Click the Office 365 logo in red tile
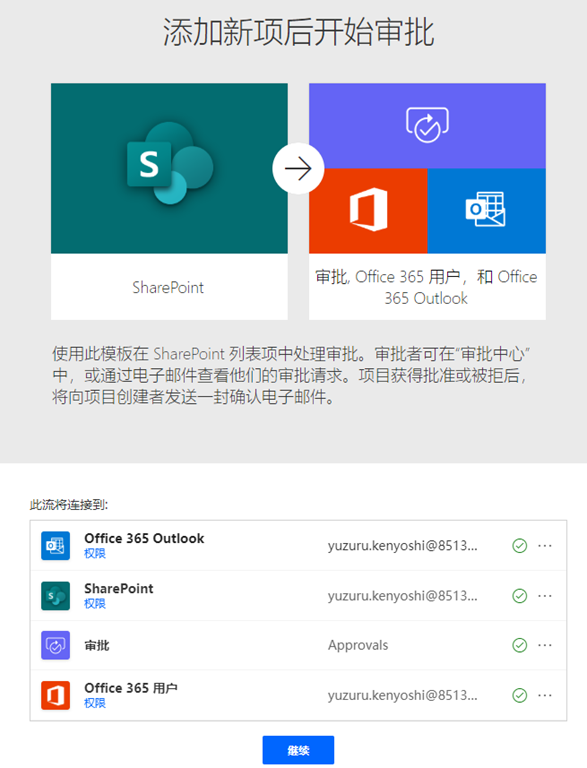This screenshot has height=768, width=587. coord(368,210)
